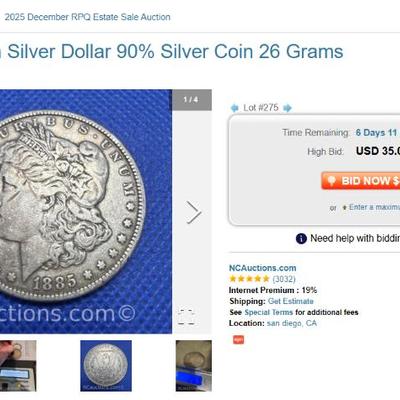The width and height of the screenshot is (400, 400).
Task: Select the hand holding coin thumbnail
Action: click(x=18, y=366)
